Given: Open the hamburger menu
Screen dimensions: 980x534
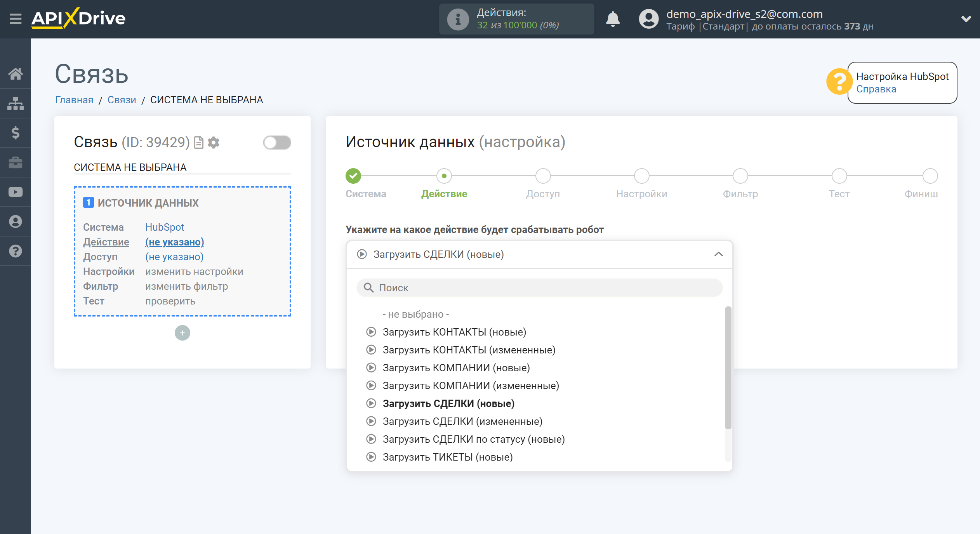Looking at the screenshot, I should coord(16,18).
